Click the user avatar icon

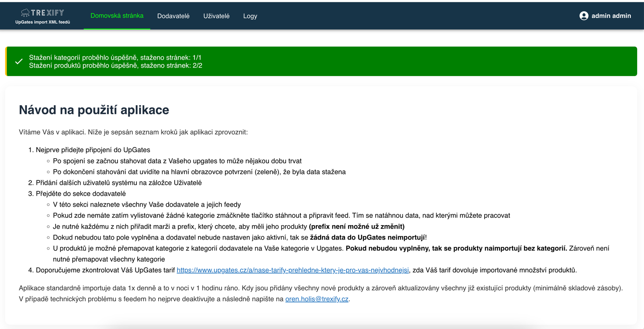click(584, 16)
